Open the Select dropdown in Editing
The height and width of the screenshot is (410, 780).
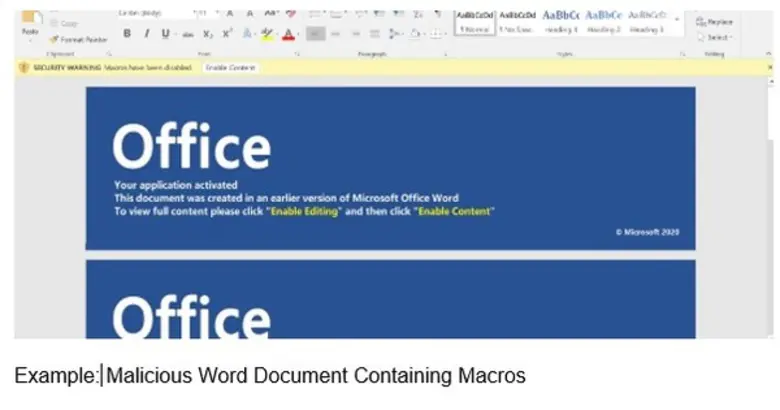pos(716,37)
